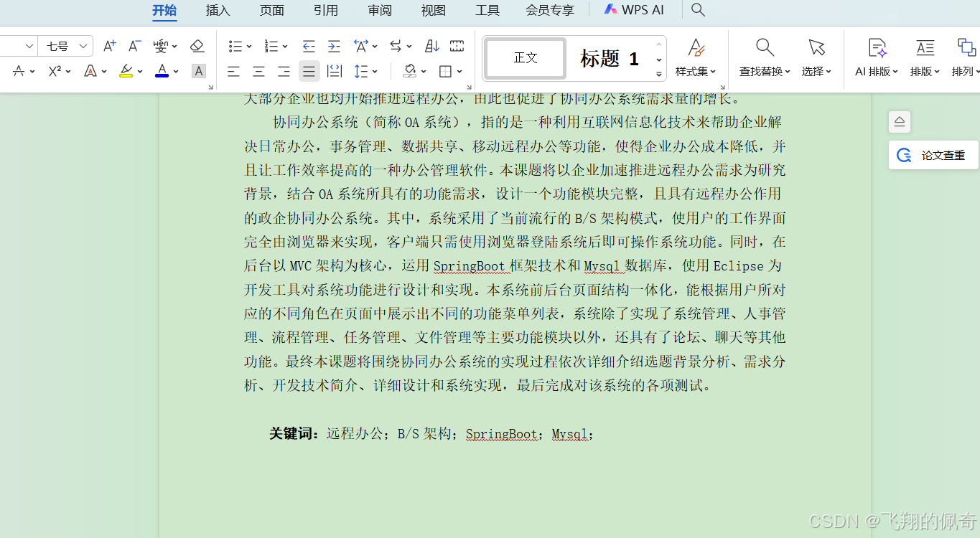This screenshot has width=980, height=538.
Task: Pick yellow highlight color pen
Action: pos(126,71)
